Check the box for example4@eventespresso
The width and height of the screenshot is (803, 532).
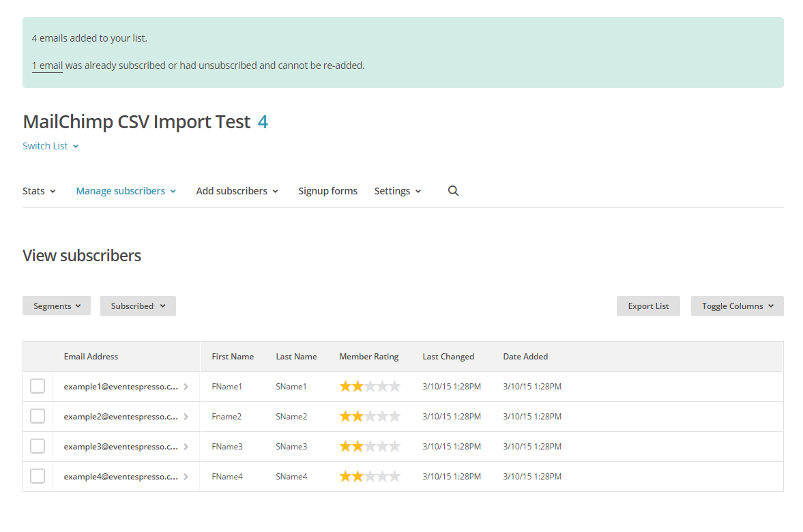click(38, 476)
